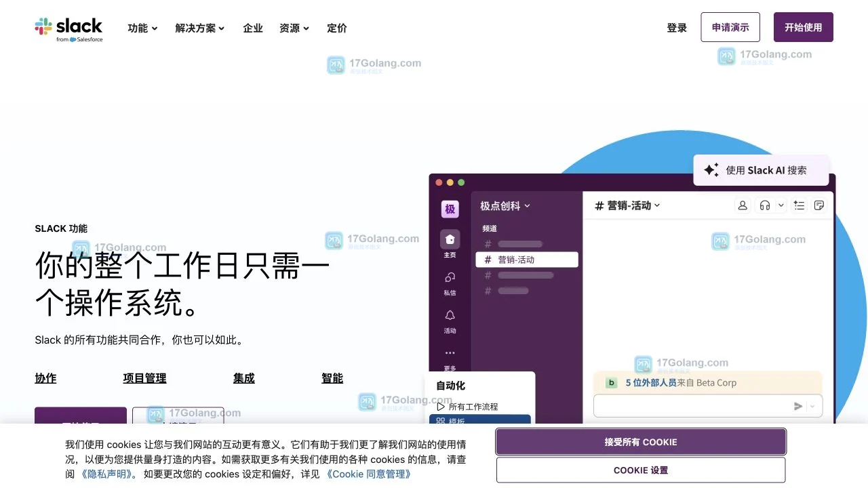Click the send message arrow icon

798,406
